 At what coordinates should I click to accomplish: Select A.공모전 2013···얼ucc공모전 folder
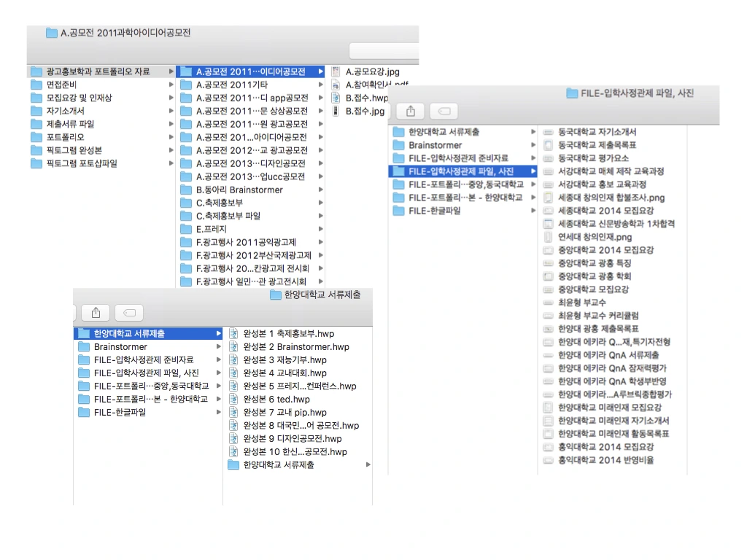click(251, 176)
